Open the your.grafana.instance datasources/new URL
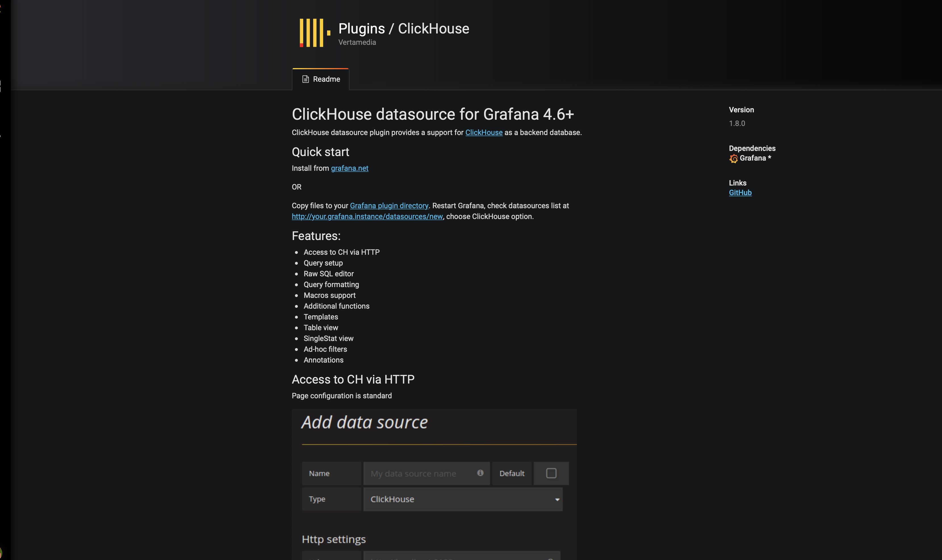Image resolution: width=942 pixels, height=560 pixels. pos(367,217)
